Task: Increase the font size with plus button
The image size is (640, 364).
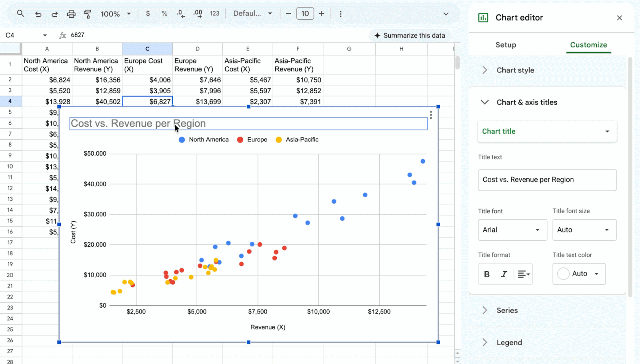Action: tap(321, 14)
